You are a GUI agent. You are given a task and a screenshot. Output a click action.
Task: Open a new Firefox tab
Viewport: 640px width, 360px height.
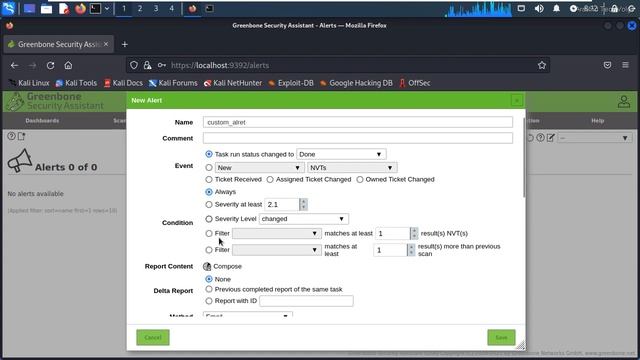(124, 44)
